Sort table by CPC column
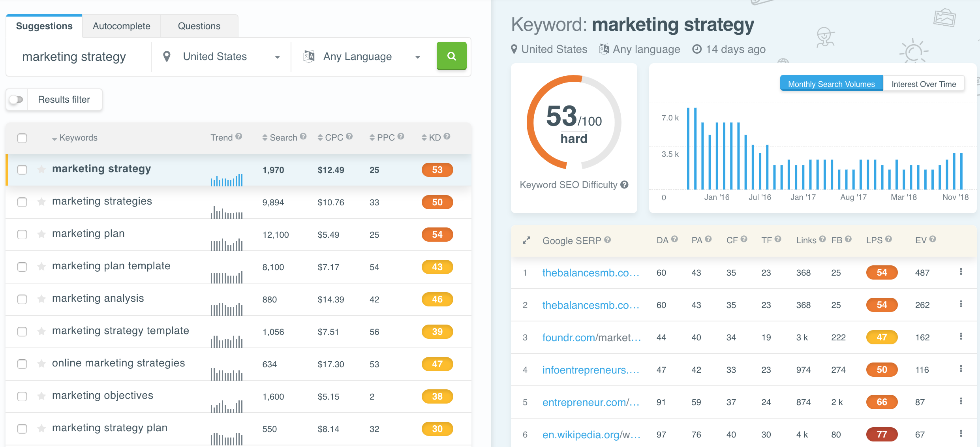This screenshot has width=980, height=447. [x=330, y=138]
